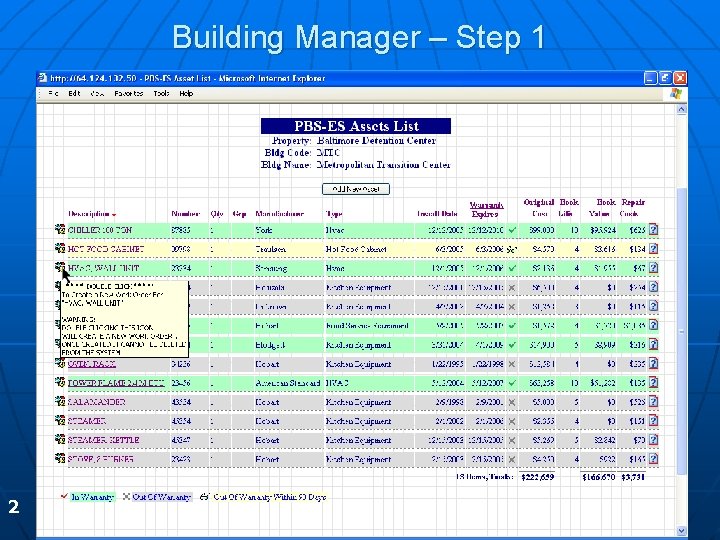Open the Tools menu
720x540 pixels.
[161, 93]
